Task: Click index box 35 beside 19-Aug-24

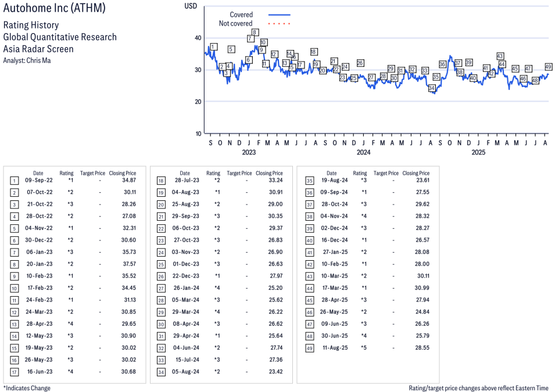Action: coord(310,181)
